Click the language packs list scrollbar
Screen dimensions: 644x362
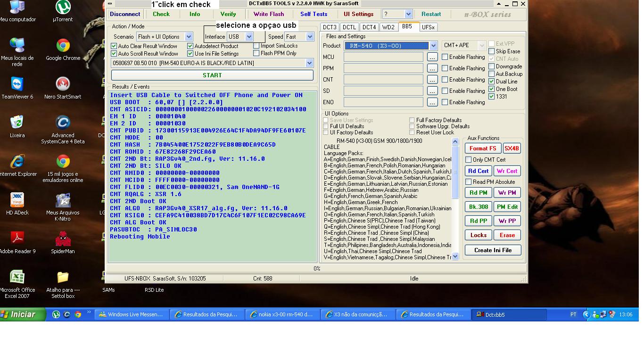pyautogui.click(x=455, y=199)
